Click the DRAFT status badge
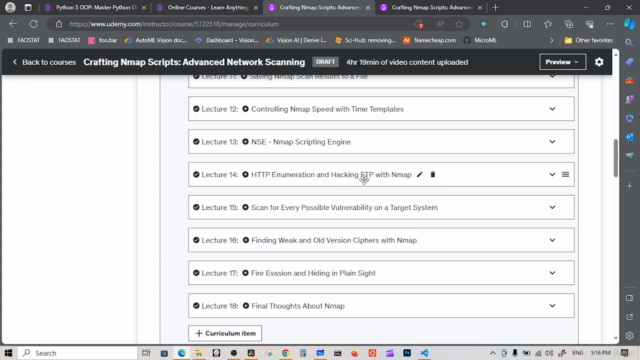Image resolution: width=640 pixels, height=360 pixels. tap(325, 62)
